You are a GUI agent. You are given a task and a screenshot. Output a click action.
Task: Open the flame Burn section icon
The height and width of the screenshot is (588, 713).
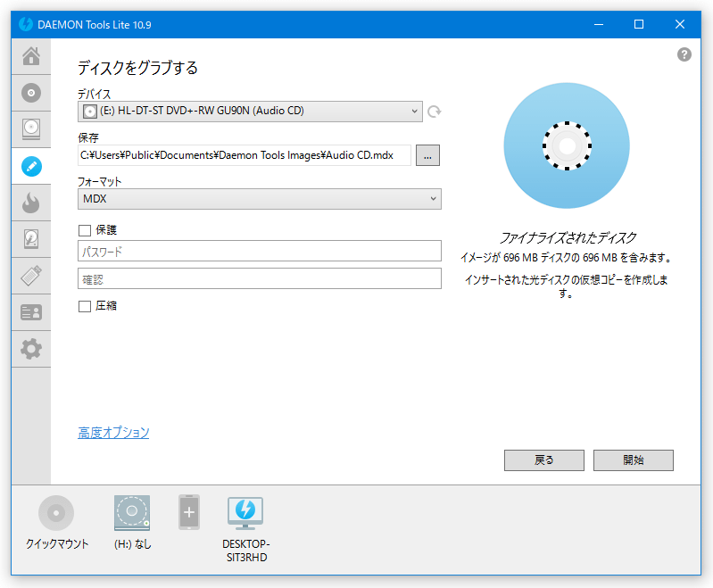pyautogui.click(x=31, y=203)
